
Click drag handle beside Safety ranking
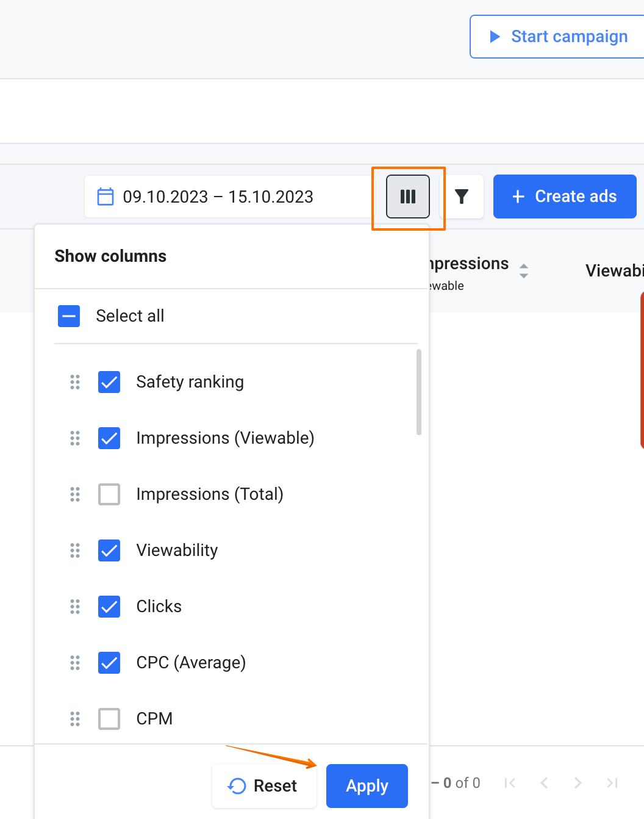click(75, 382)
